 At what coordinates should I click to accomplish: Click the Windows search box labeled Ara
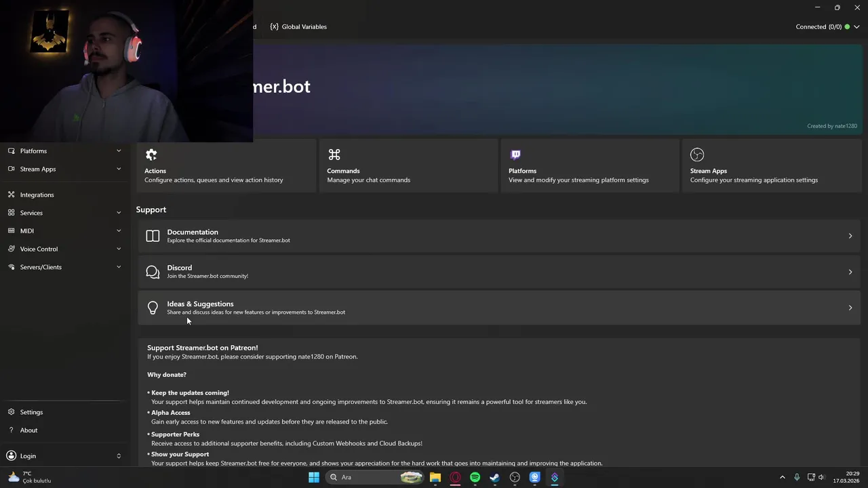pos(375,477)
